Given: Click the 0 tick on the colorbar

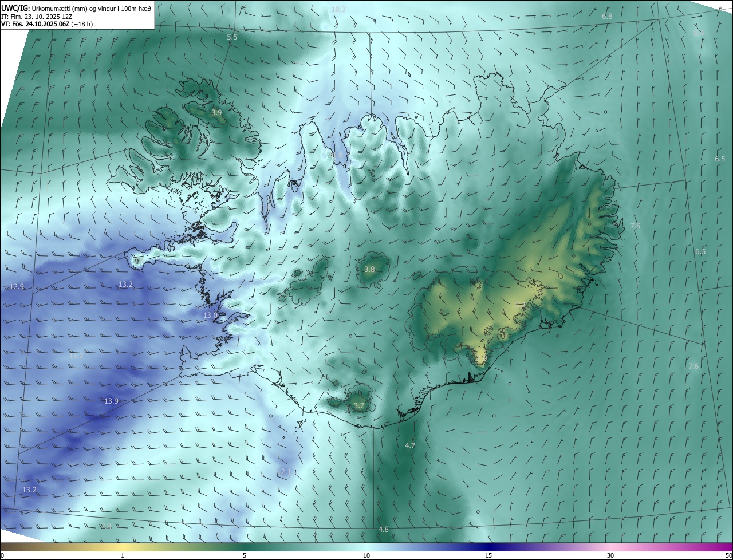Looking at the screenshot, I should (3, 555).
